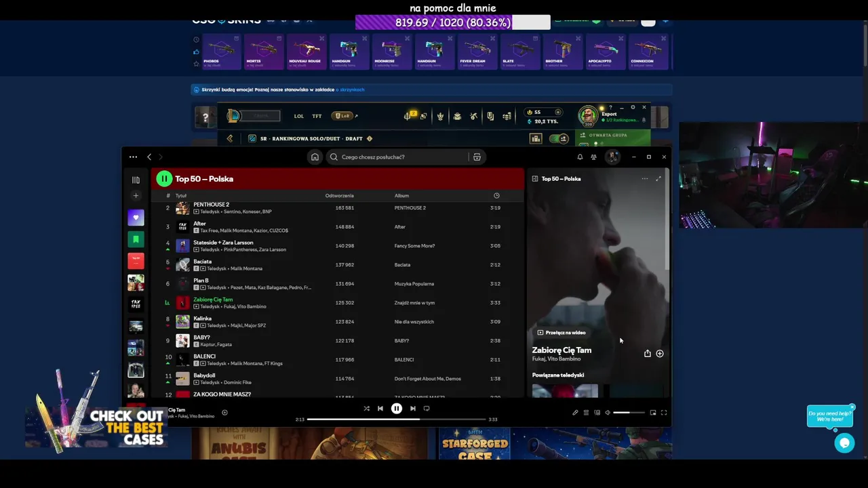Skip to previous track

380,409
